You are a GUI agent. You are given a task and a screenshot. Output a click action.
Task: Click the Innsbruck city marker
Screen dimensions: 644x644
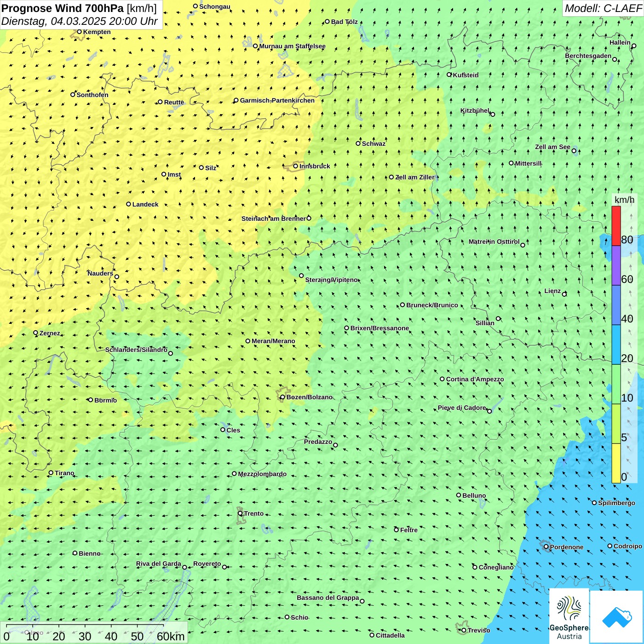tap(296, 166)
